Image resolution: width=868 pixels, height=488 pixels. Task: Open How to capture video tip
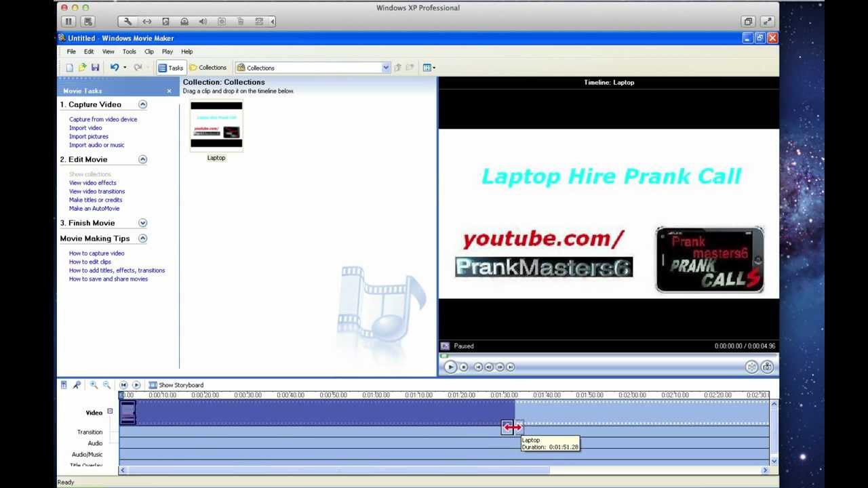97,253
